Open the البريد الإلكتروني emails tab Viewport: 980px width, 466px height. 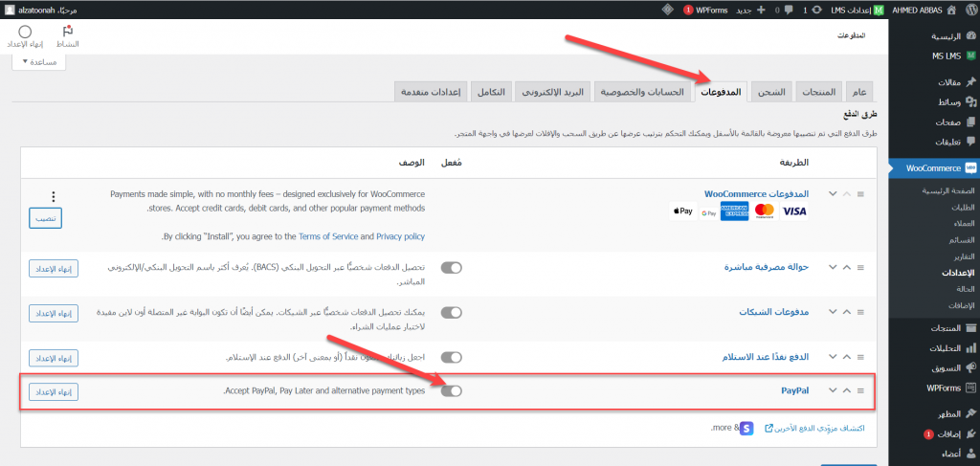(x=552, y=92)
